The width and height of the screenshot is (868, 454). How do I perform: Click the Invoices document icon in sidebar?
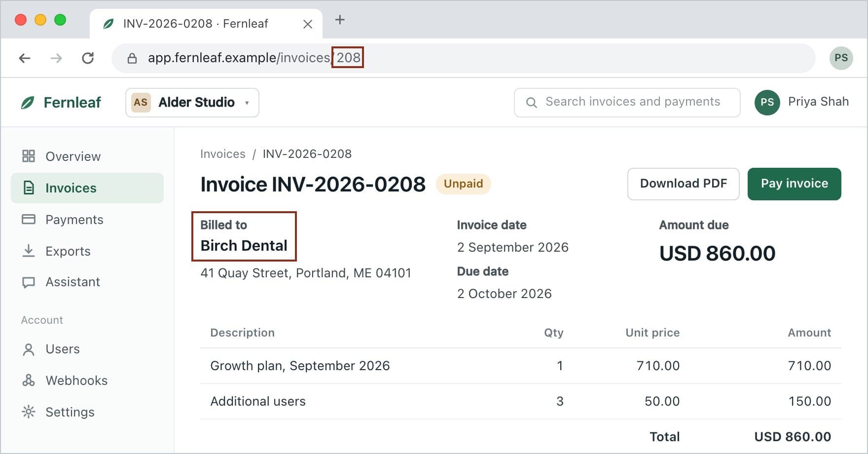[x=29, y=188]
